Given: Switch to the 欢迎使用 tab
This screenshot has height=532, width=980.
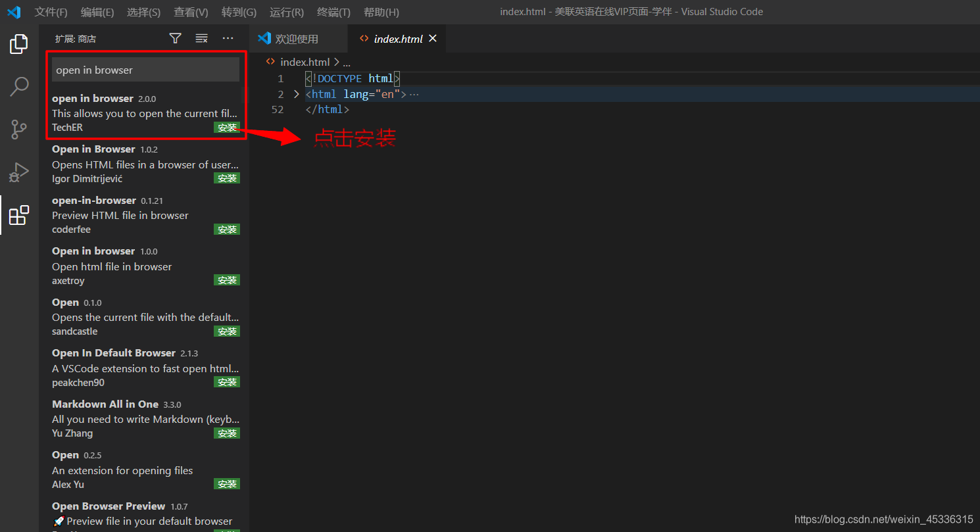Looking at the screenshot, I should click(x=299, y=39).
